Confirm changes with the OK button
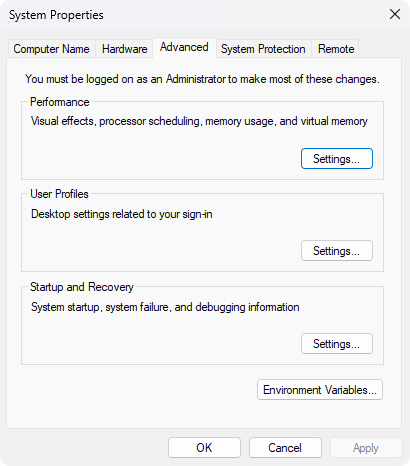This screenshot has height=466, width=410. coord(204,448)
